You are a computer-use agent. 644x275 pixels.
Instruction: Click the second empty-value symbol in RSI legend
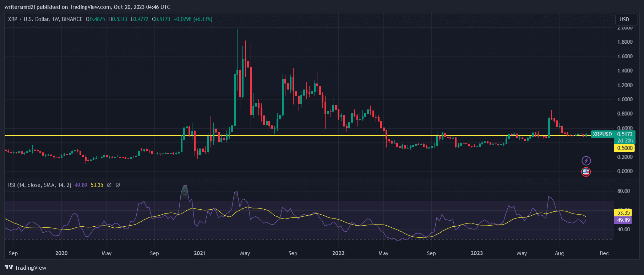[118, 185]
